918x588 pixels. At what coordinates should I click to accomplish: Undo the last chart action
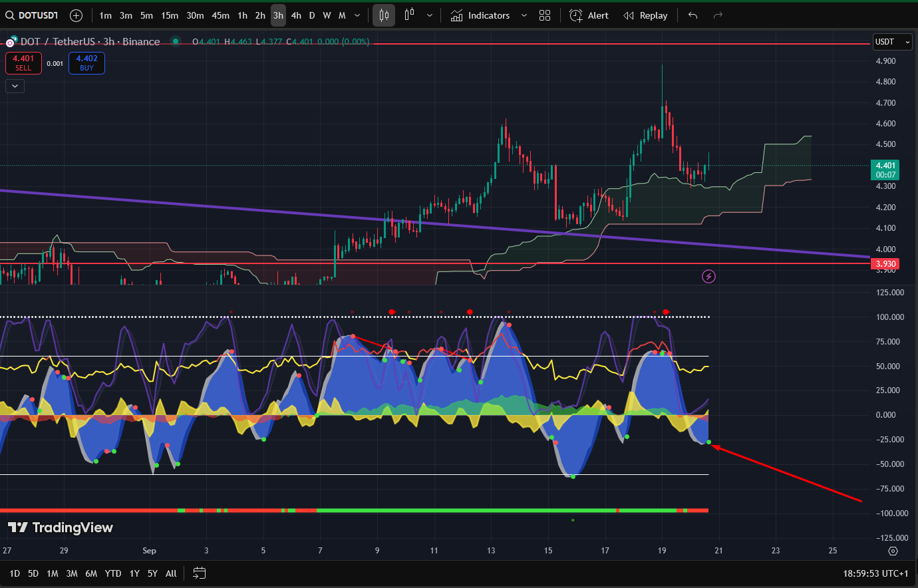pyautogui.click(x=692, y=15)
